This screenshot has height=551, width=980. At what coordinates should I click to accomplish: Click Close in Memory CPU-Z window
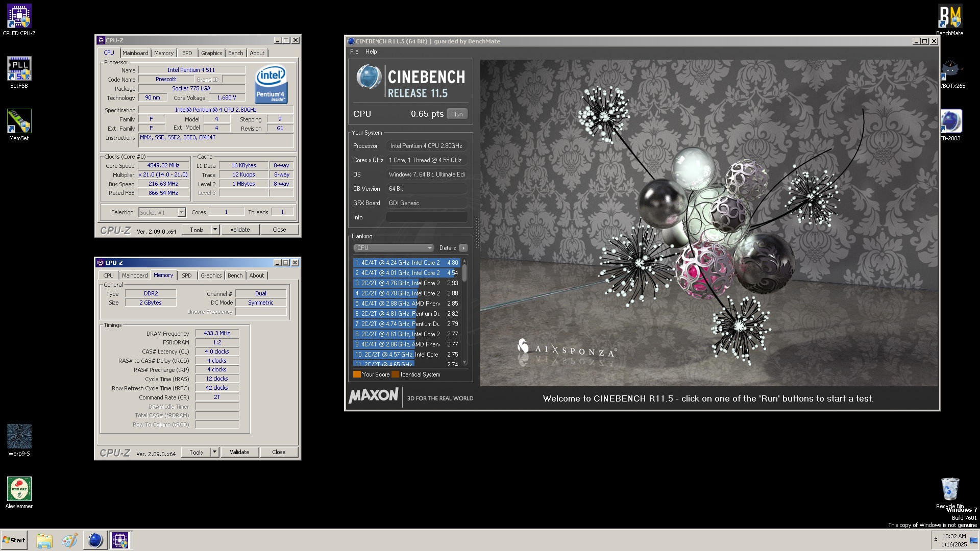point(279,452)
